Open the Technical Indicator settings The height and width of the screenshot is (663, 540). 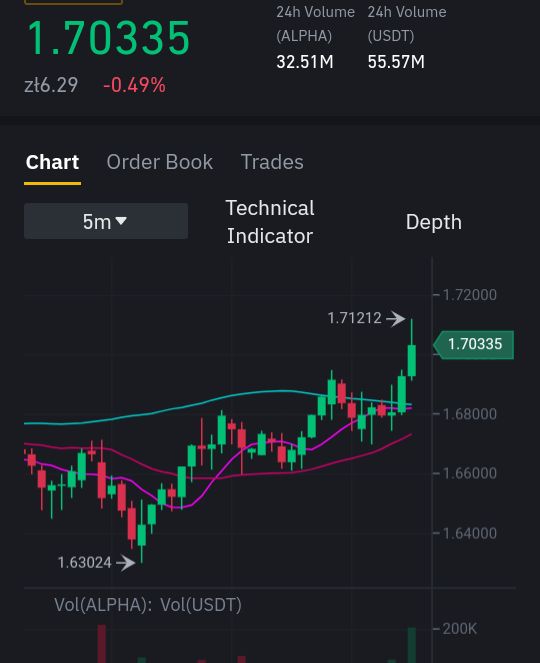coord(270,222)
